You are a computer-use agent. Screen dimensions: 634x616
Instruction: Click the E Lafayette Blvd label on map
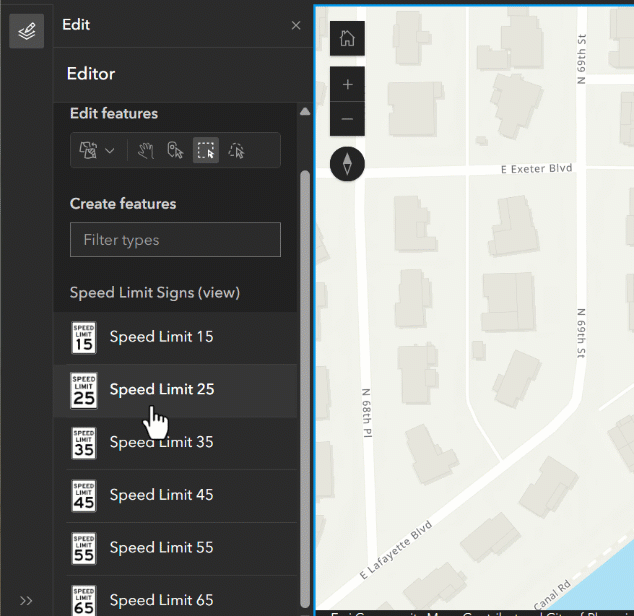396,550
